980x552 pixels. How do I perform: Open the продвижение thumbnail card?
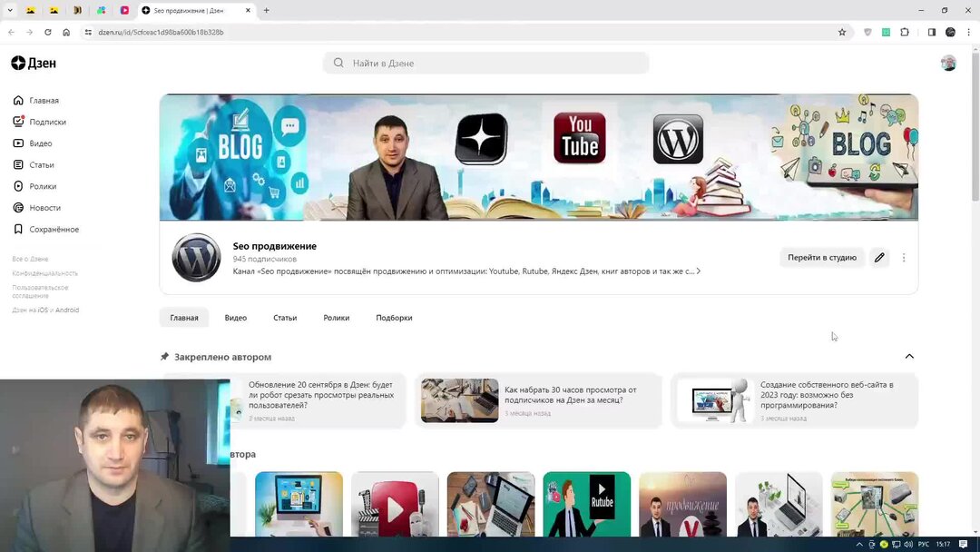point(682,504)
